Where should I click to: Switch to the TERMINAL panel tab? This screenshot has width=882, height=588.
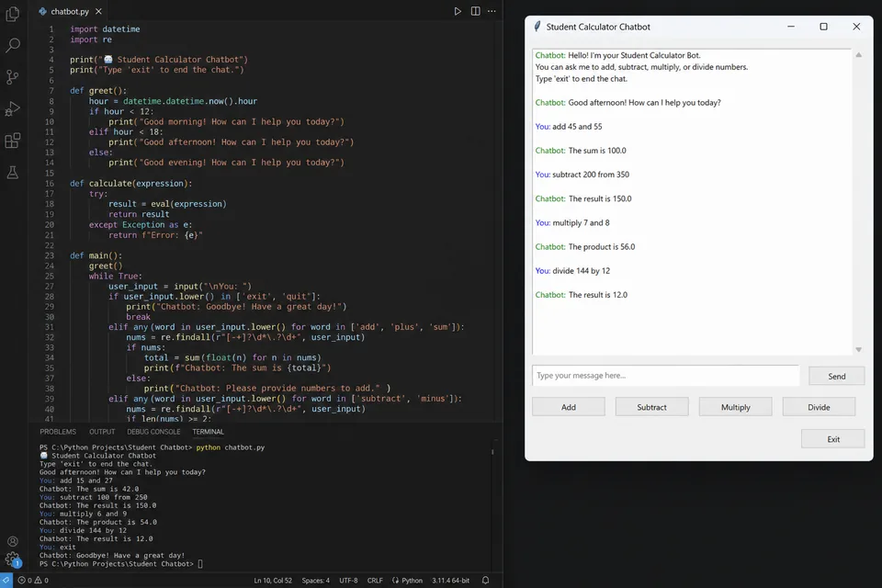pyautogui.click(x=209, y=432)
